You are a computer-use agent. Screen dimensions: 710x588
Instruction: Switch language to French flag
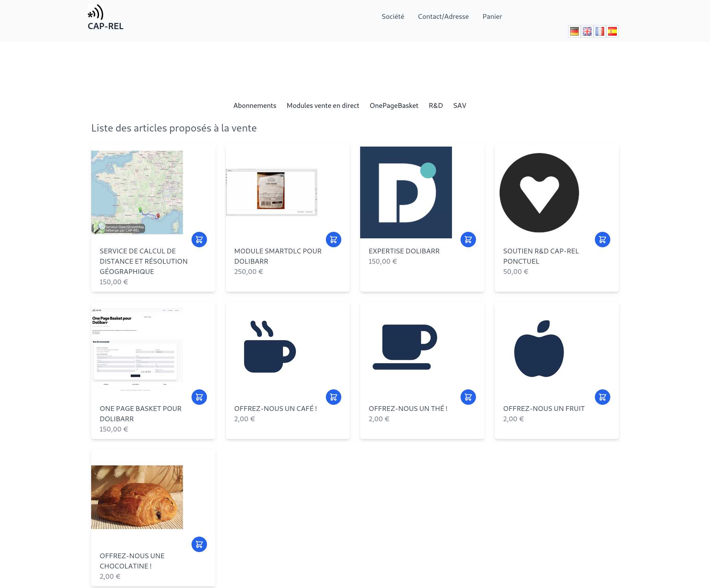point(600,32)
